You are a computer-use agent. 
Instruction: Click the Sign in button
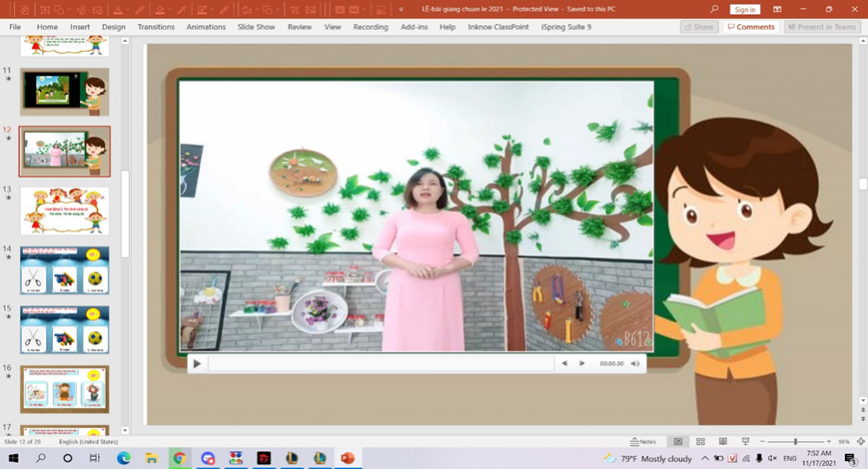point(744,9)
